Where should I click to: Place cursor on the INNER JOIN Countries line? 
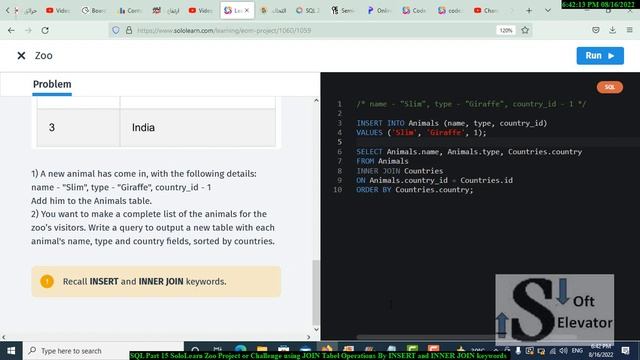pyautogui.click(x=400, y=171)
